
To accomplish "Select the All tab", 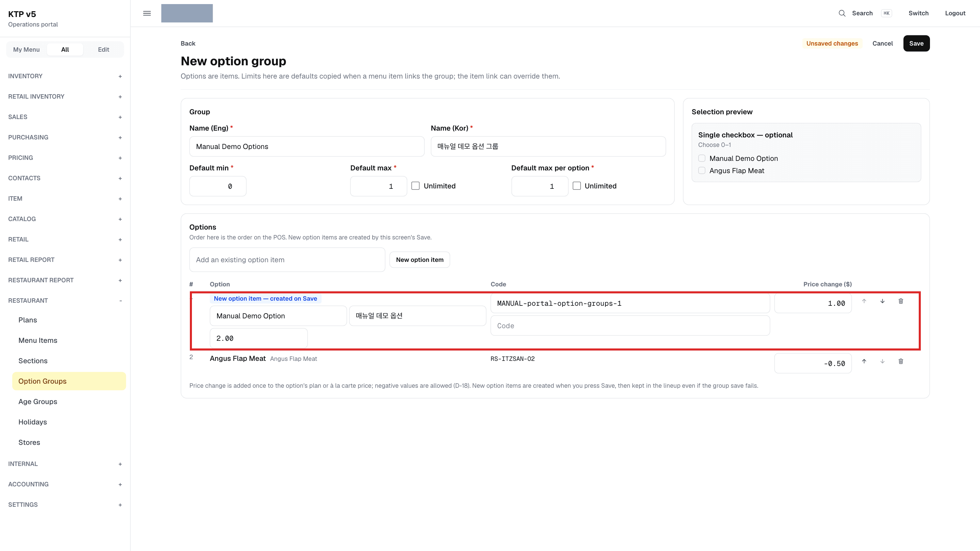I will click(65, 49).
